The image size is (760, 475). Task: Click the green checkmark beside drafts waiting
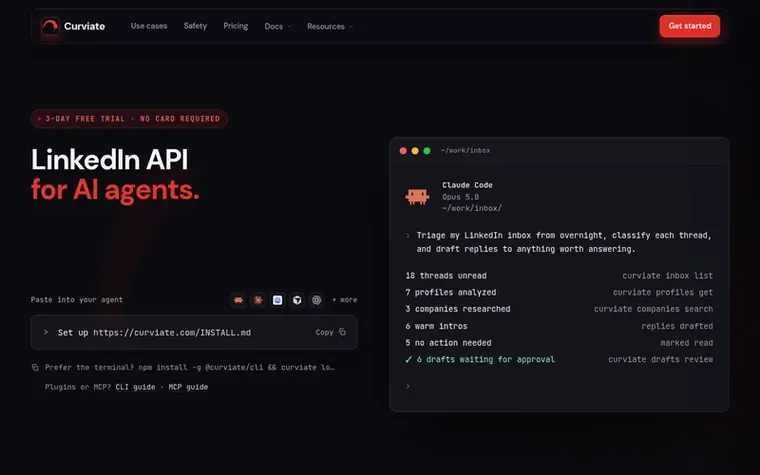pos(409,359)
